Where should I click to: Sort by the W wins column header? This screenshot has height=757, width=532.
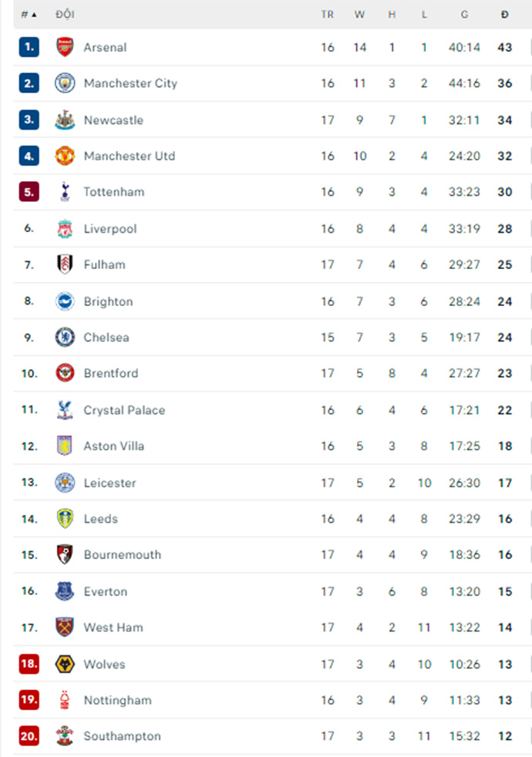[x=359, y=15]
